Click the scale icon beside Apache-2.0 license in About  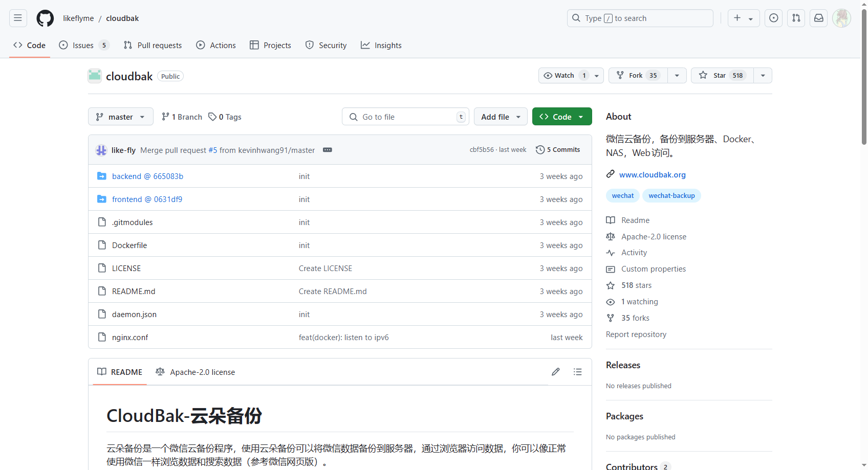point(611,237)
